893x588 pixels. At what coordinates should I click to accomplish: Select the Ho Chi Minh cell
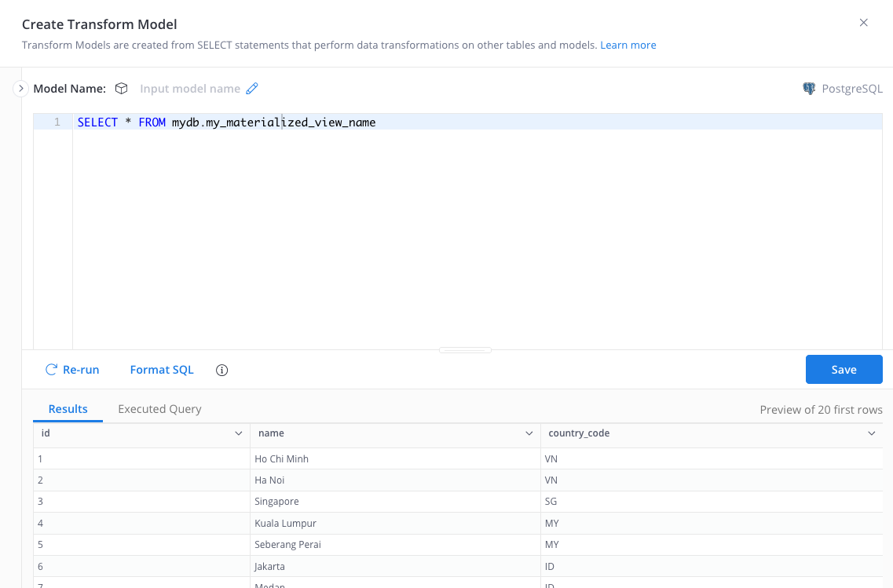click(x=282, y=458)
